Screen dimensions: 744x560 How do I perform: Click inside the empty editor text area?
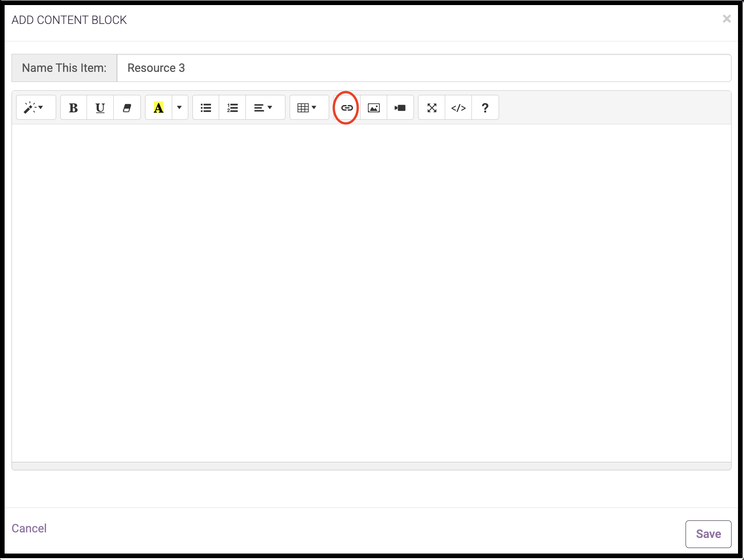pos(372,293)
